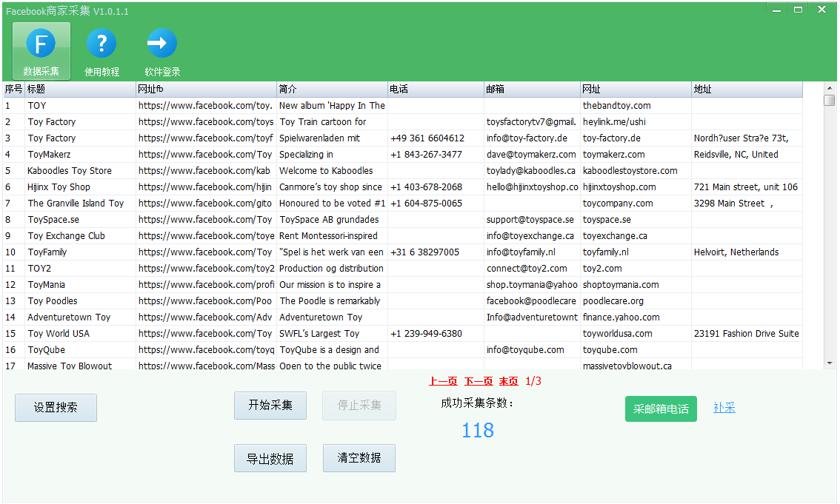Image resolution: width=840 pixels, height=504 pixels.
Task: Export data using 导出数据 button
Action: click(270, 459)
